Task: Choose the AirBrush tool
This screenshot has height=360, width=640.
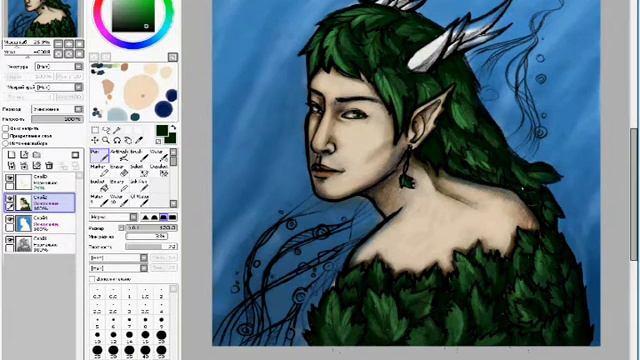Action: pyautogui.click(x=120, y=156)
